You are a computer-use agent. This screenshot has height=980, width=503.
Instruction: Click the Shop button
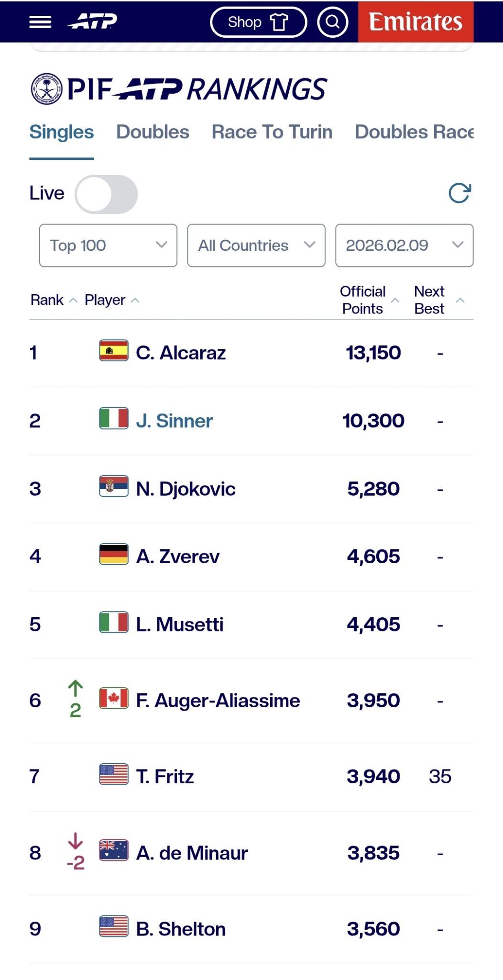click(x=258, y=22)
